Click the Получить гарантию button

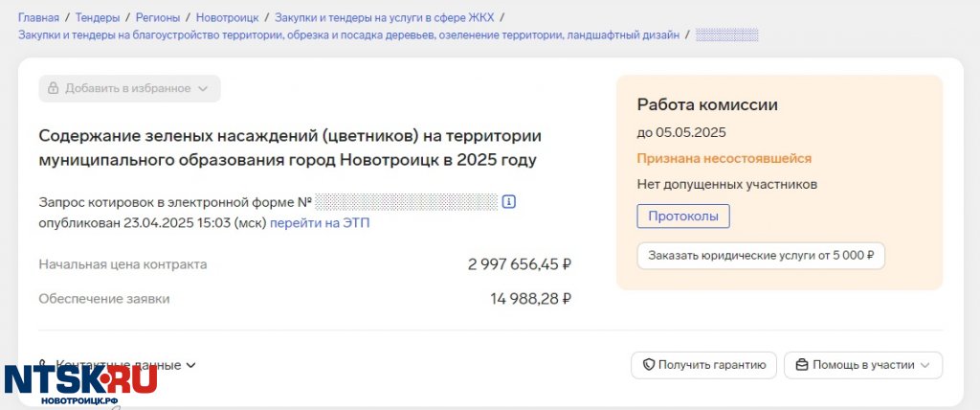pos(703,365)
